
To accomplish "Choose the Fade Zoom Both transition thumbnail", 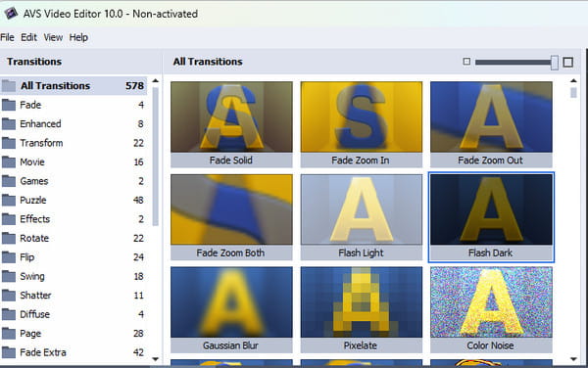I will pos(231,217).
